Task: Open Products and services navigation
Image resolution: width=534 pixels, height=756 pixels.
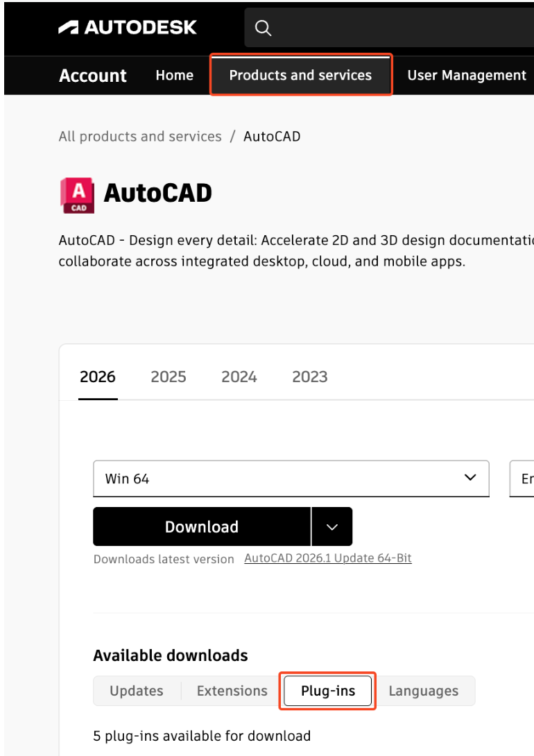Action: coord(300,75)
